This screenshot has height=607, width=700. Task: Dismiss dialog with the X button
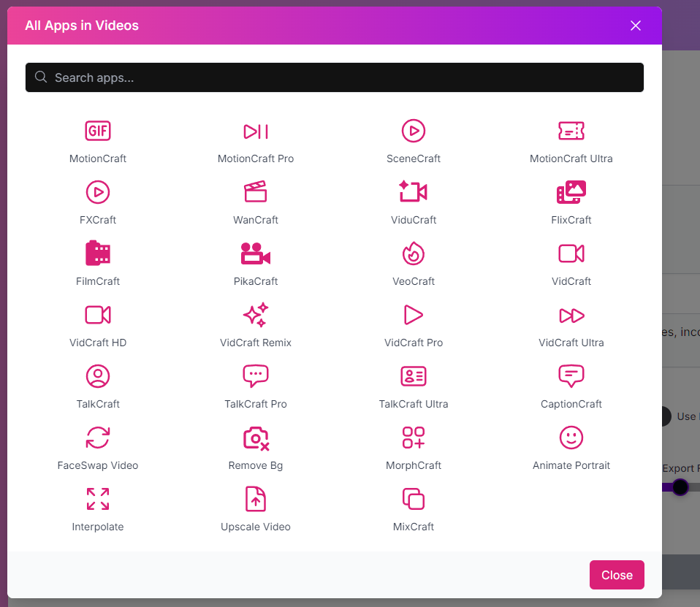[635, 26]
